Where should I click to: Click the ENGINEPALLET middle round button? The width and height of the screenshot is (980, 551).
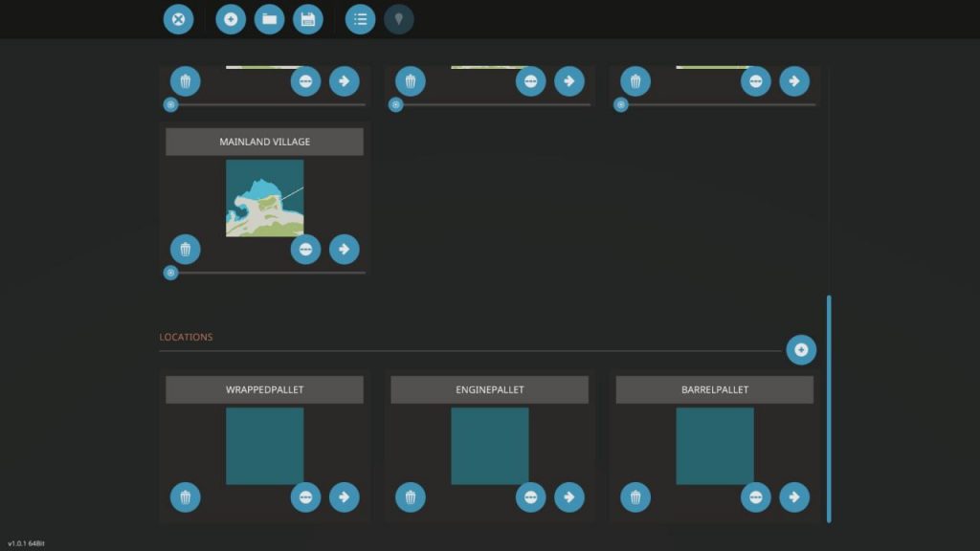click(x=530, y=497)
